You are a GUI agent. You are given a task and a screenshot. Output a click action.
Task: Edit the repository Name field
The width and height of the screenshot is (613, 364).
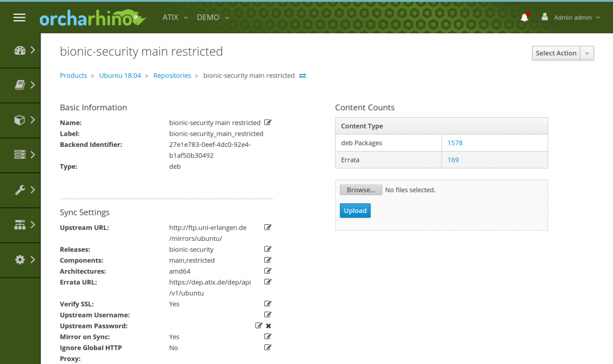(268, 123)
